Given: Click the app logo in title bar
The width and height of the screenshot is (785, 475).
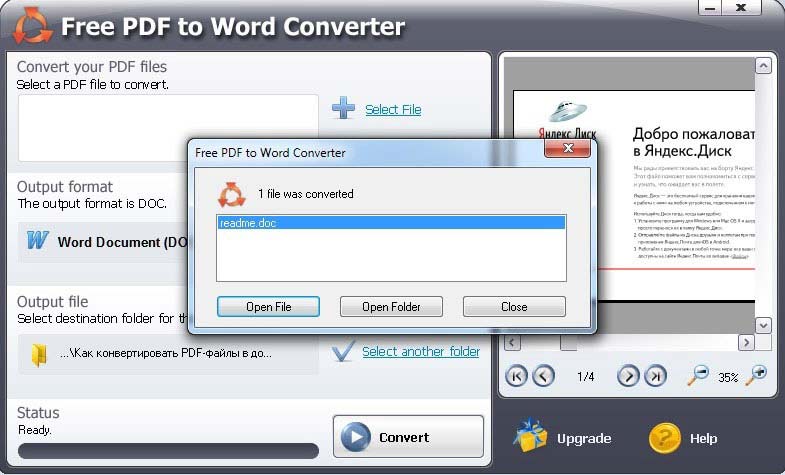Looking at the screenshot, I should [33, 26].
